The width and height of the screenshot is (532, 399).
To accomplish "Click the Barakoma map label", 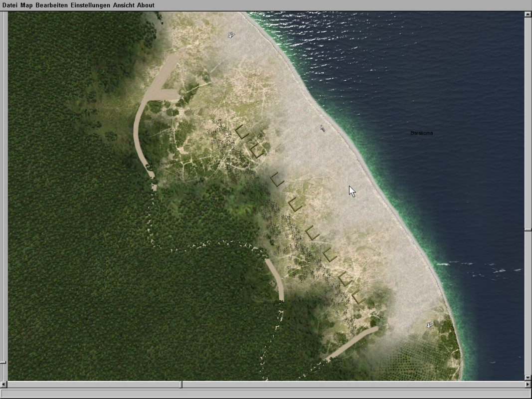I will pyautogui.click(x=421, y=133).
